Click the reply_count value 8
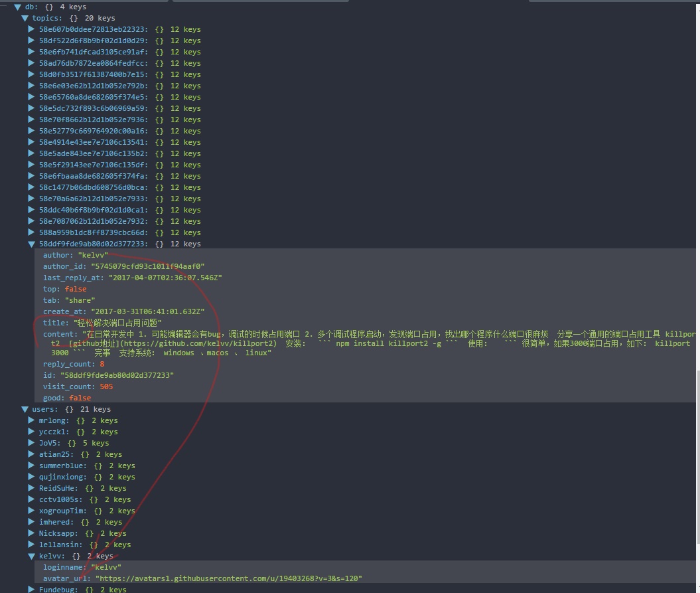 tap(102, 364)
